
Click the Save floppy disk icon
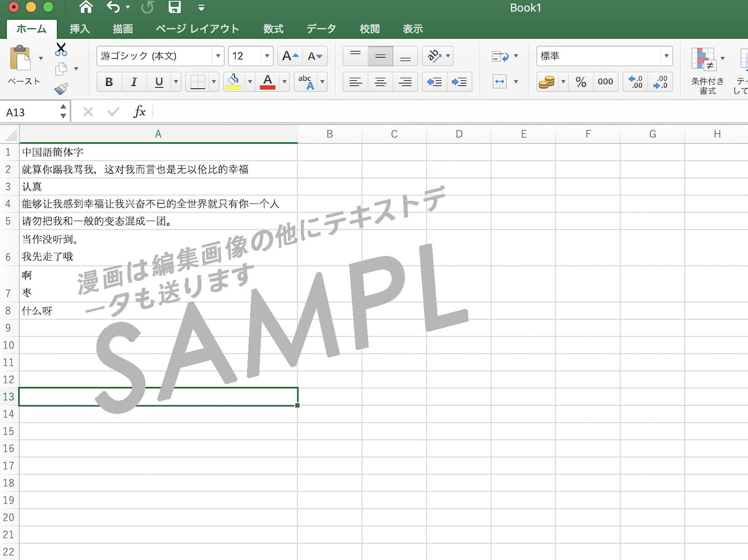[x=175, y=7]
